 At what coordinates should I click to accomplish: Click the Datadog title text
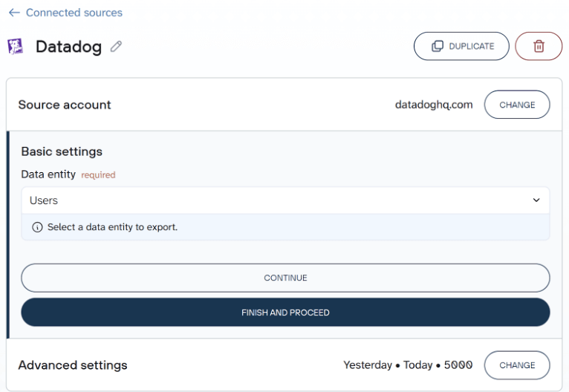(68, 47)
